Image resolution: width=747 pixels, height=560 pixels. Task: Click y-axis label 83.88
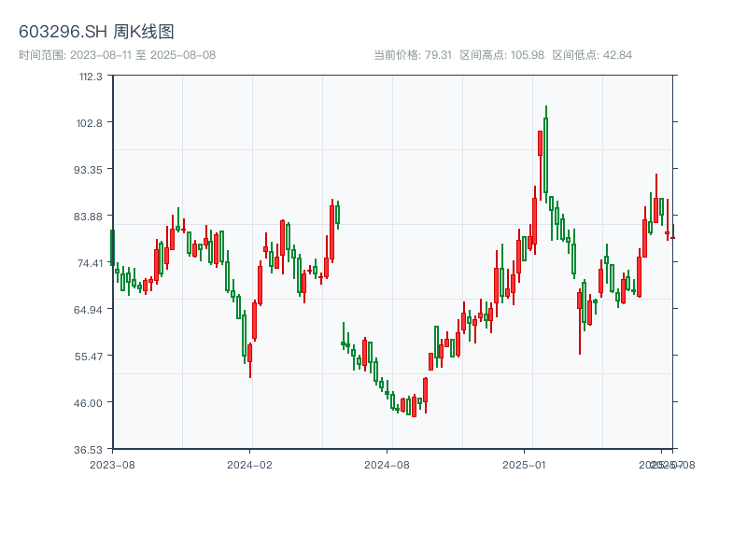(88, 217)
